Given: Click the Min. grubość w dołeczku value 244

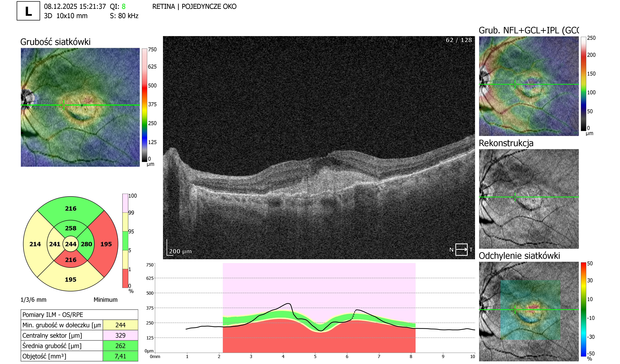Looking at the screenshot, I should tap(120, 325).
